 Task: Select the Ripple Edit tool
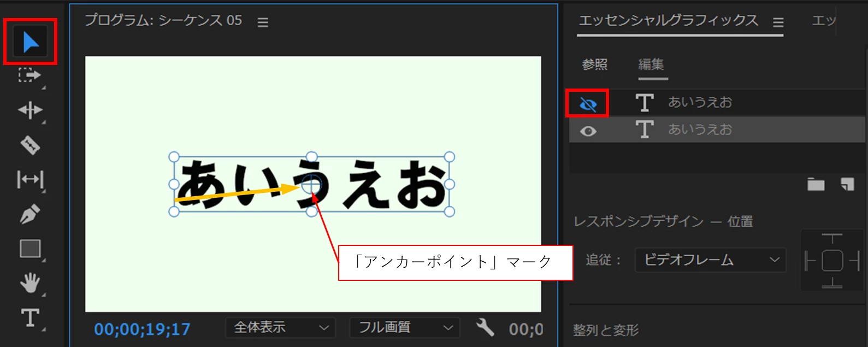click(x=29, y=110)
